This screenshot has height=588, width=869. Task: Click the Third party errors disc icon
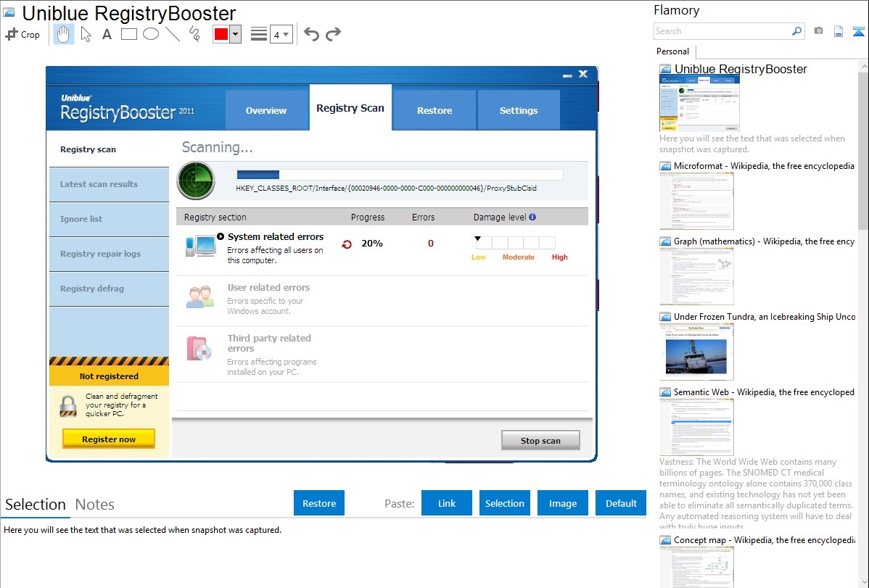point(199,349)
